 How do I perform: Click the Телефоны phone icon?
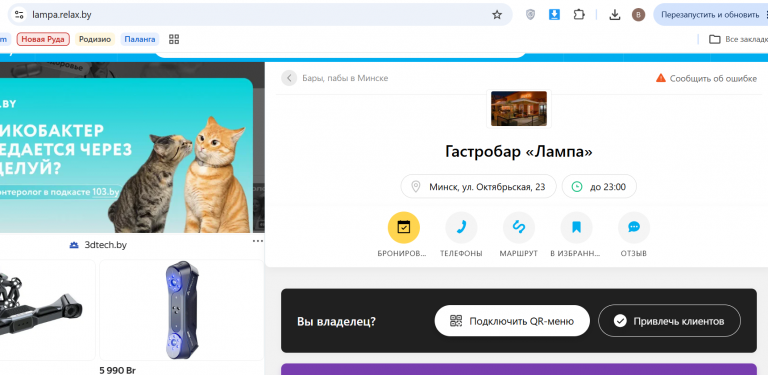461,227
